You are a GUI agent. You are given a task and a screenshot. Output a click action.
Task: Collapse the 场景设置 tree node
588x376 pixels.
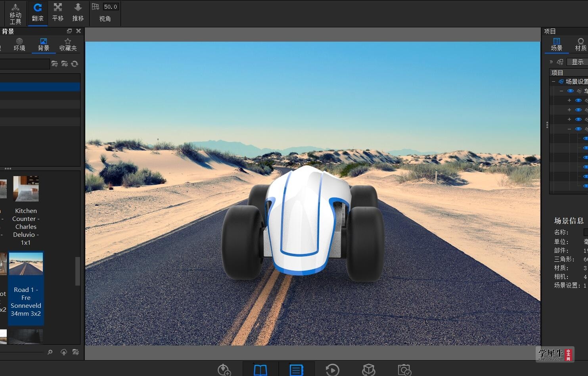pyautogui.click(x=554, y=81)
